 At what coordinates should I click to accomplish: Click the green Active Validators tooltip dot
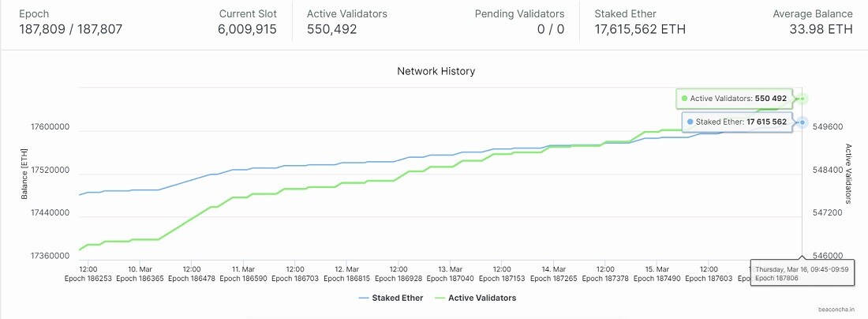pyautogui.click(x=685, y=99)
